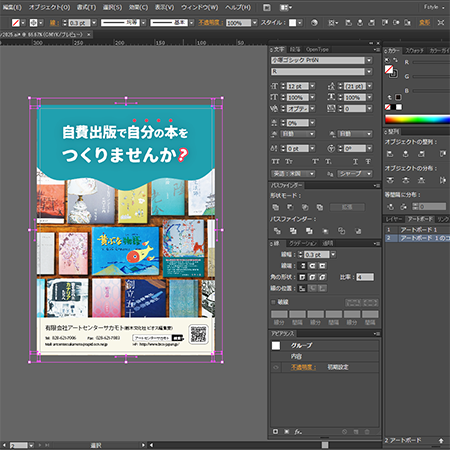Click the Trim pathfinder icon

[x=293, y=231]
